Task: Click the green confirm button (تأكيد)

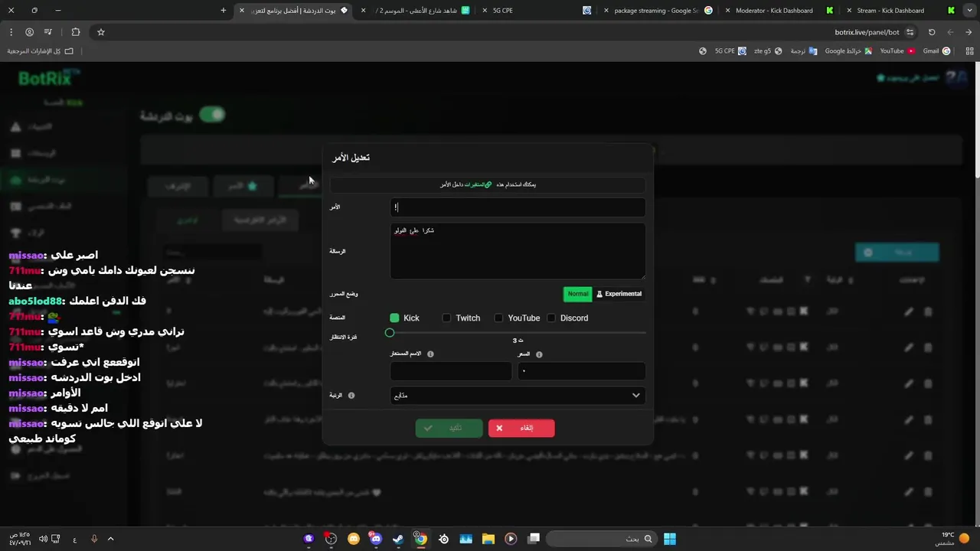Action: pyautogui.click(x=449, y=428)
